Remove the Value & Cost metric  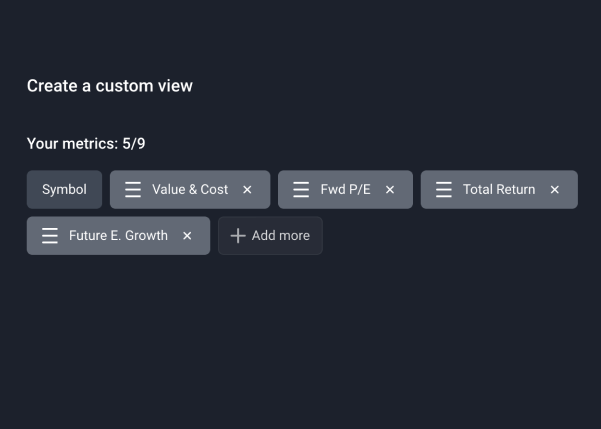click(x=248, y=190)
